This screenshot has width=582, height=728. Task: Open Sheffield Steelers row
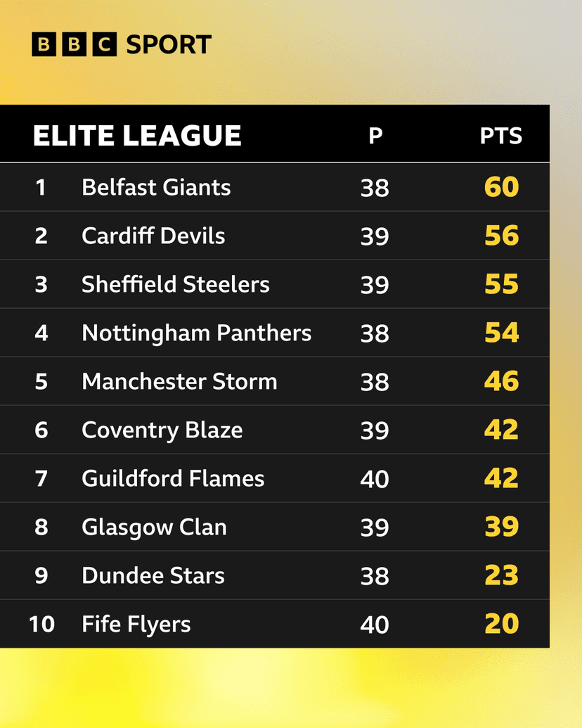176,284
